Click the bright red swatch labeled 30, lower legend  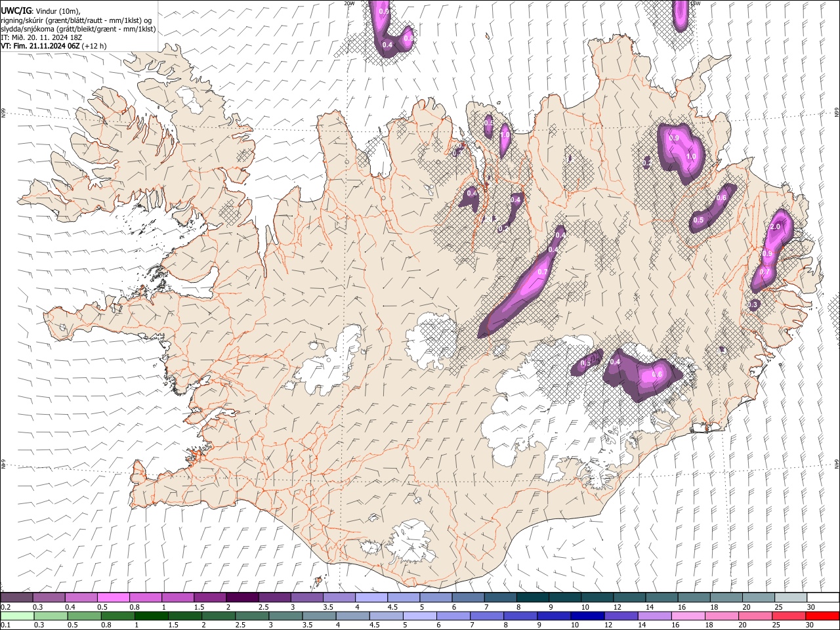tap(822, 616)
